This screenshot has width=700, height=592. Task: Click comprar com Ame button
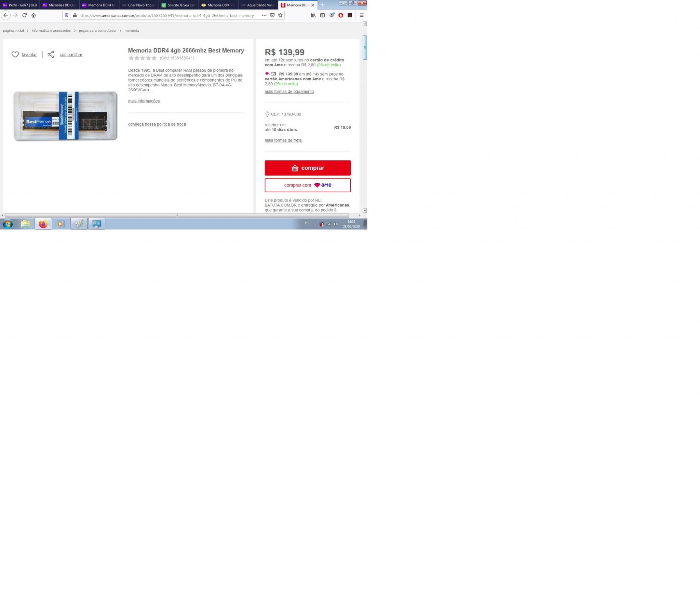308,185
